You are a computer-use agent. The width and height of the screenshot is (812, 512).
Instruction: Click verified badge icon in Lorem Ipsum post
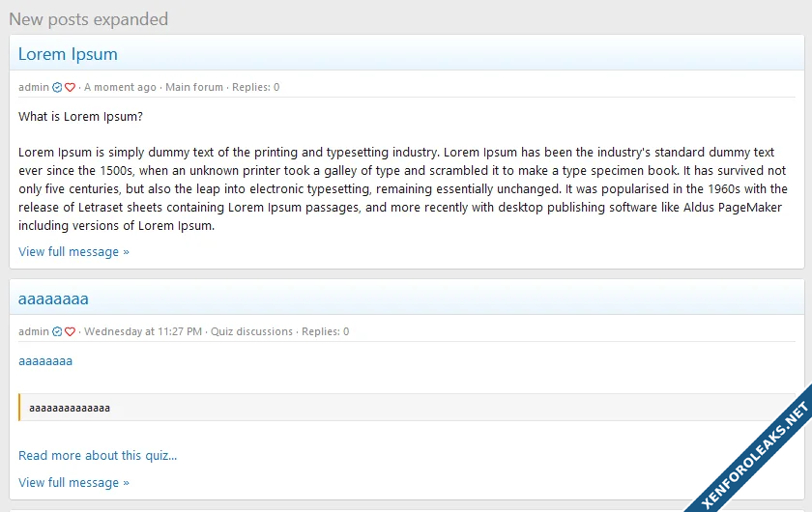pos(57,88)
